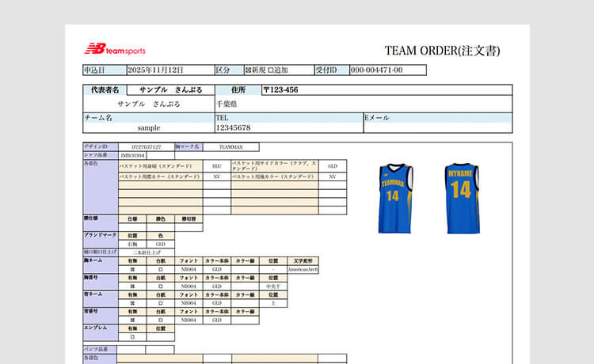This screenshot has height=364, width=594.
Task: Select the team name cell 'sample'
Action: [x=148, y=127]
